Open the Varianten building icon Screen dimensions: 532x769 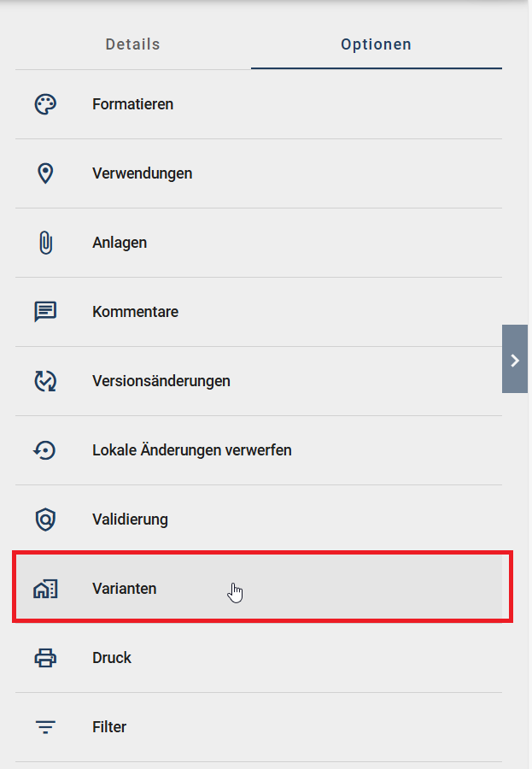pyautogui.click(x=45, y=588)
